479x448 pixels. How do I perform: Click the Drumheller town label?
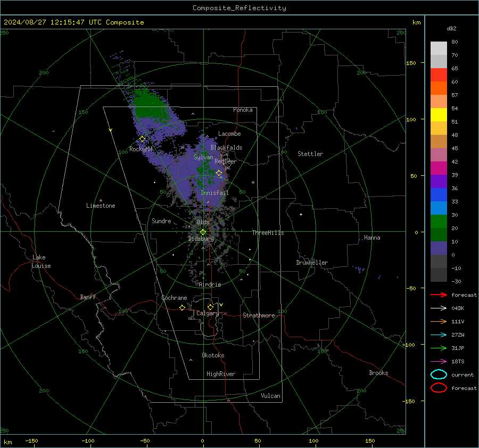click(312, 263)
